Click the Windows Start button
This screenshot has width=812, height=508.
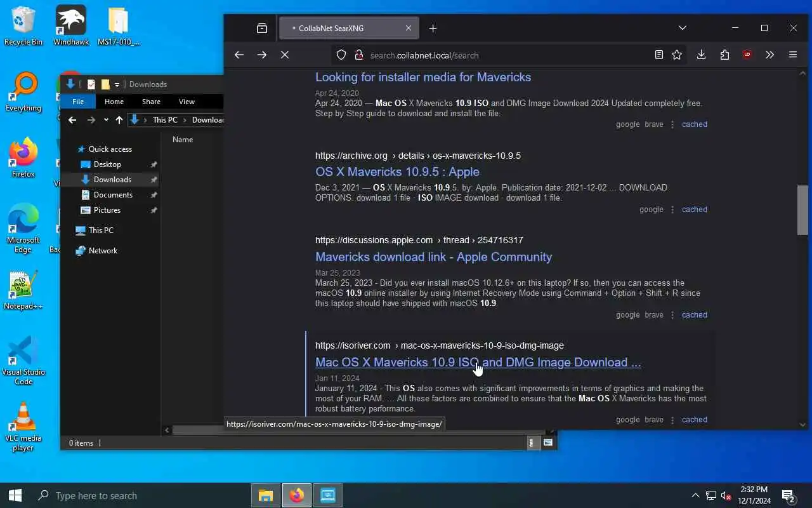(x=15, y=495)
